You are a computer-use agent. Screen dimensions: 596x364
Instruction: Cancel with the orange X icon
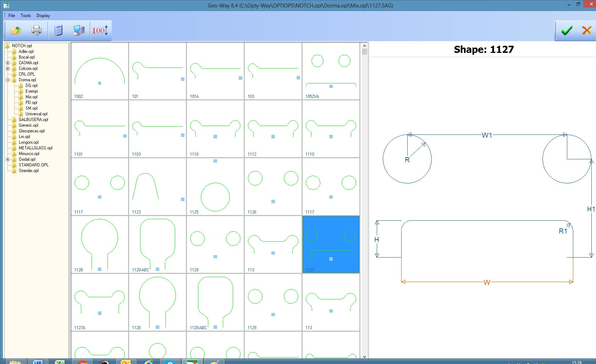pos(587,31)
